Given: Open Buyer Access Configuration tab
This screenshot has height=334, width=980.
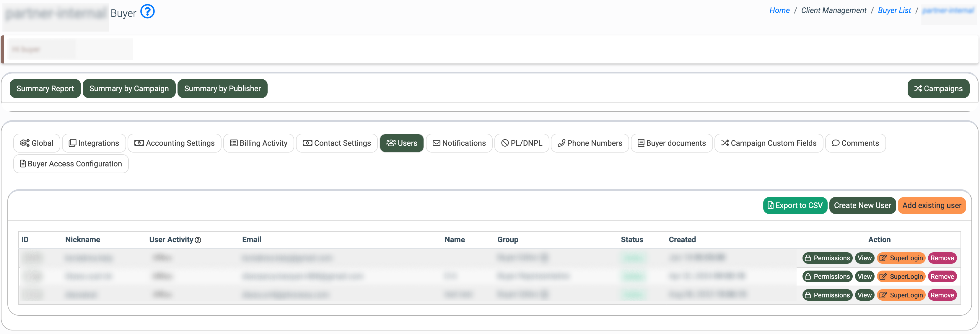Looking at the screenshot, I should pyautogui.click(x=71, y=164).
